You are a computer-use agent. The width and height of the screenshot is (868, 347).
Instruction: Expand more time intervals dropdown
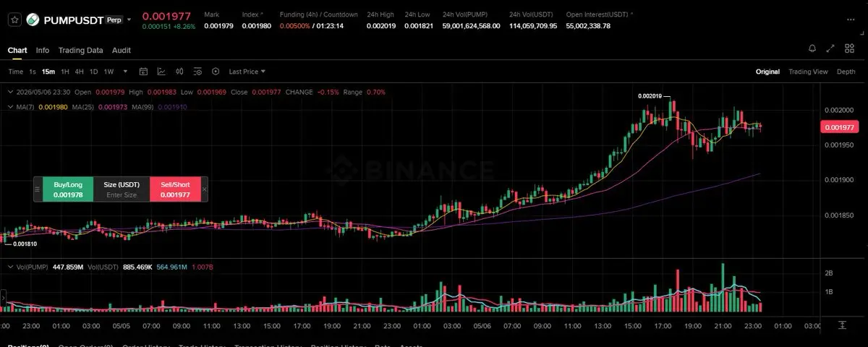(x=126, y=72)
